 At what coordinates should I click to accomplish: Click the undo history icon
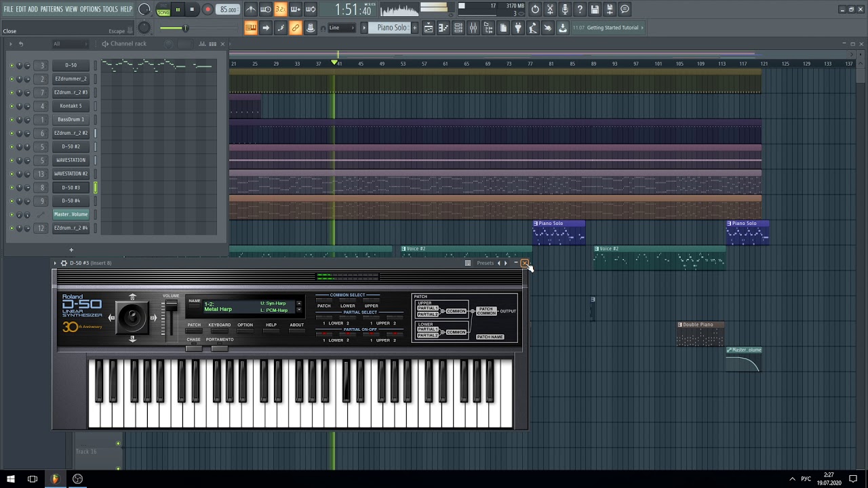(535, 9)
